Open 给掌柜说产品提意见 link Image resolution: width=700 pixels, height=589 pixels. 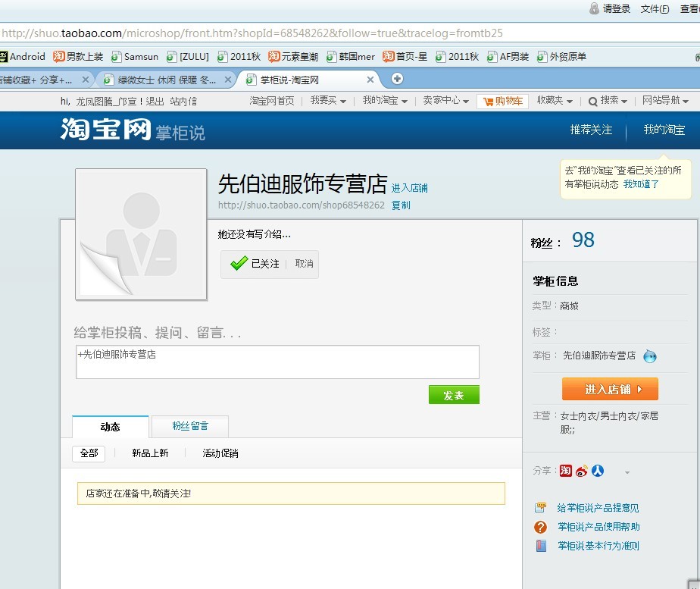point(598,508)
